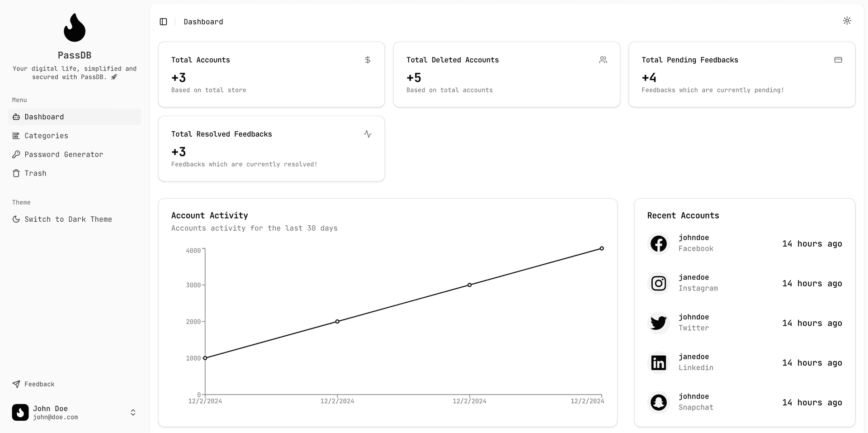This screenshot has width=868, height=433.
Task: Click the 4000 data point on chart
Action: (x=602, y=248)
